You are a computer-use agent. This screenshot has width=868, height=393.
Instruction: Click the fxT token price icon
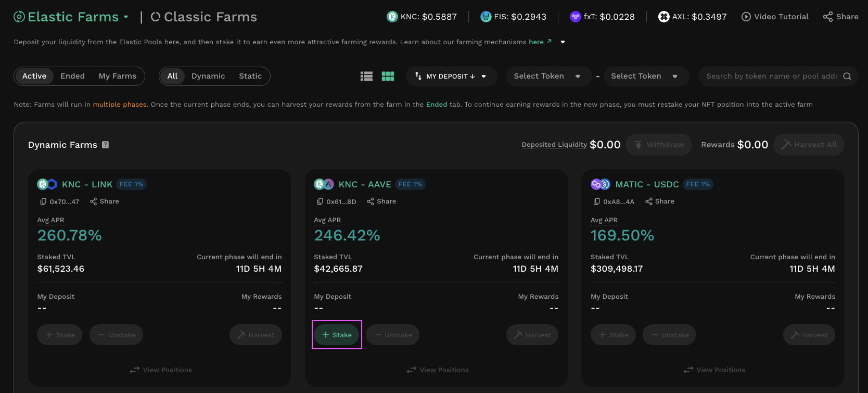click(x=576, y=17)
